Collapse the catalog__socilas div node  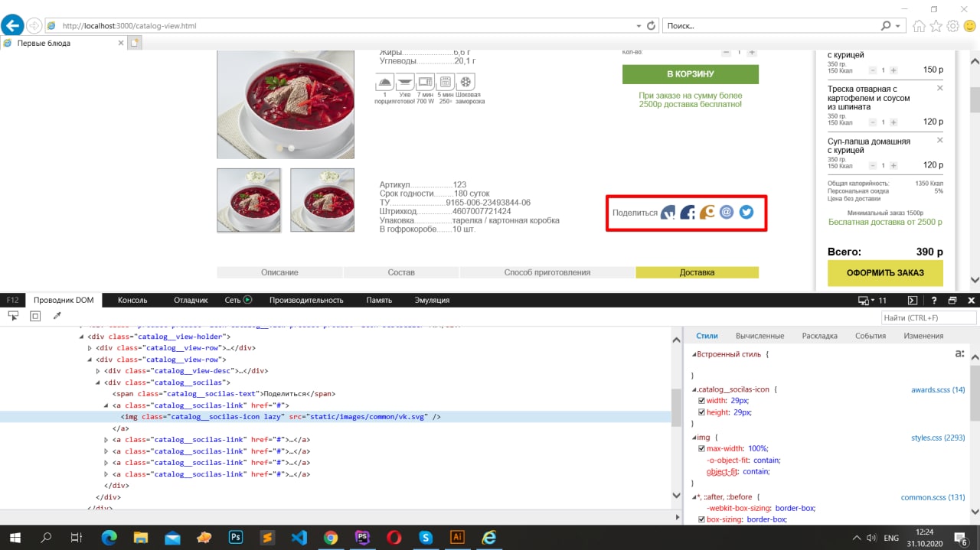(98, 382)
